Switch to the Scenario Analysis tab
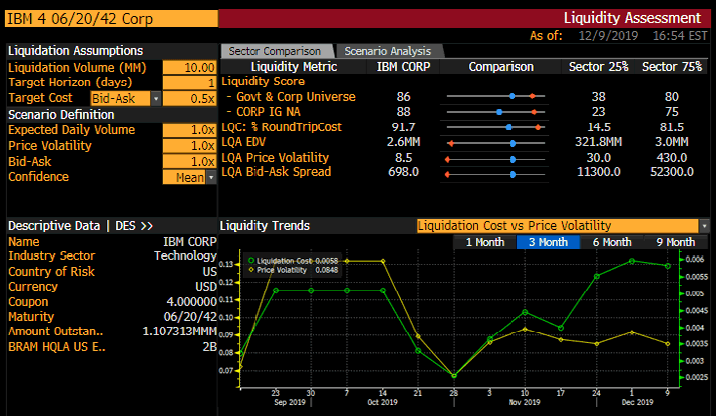 click(x=387, y=51)
